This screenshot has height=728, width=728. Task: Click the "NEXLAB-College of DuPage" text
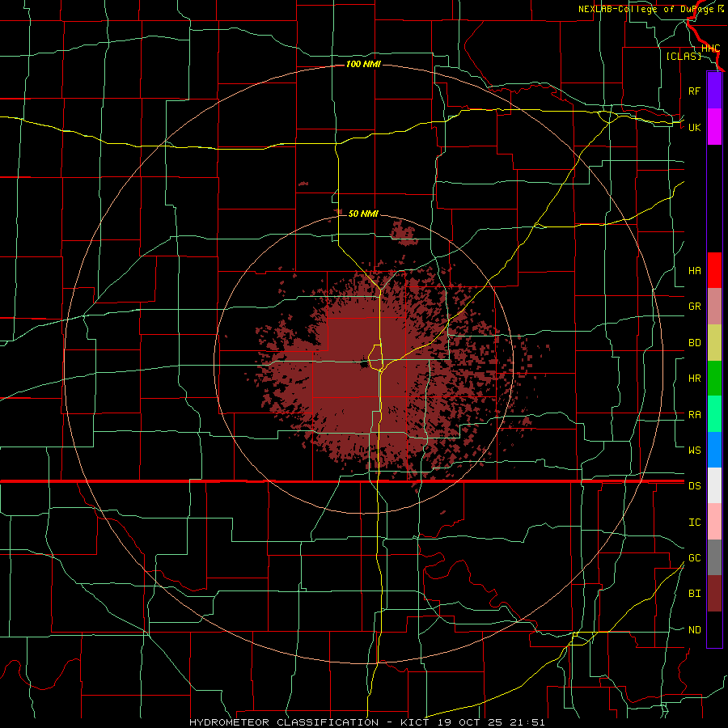tap(646, 9)
